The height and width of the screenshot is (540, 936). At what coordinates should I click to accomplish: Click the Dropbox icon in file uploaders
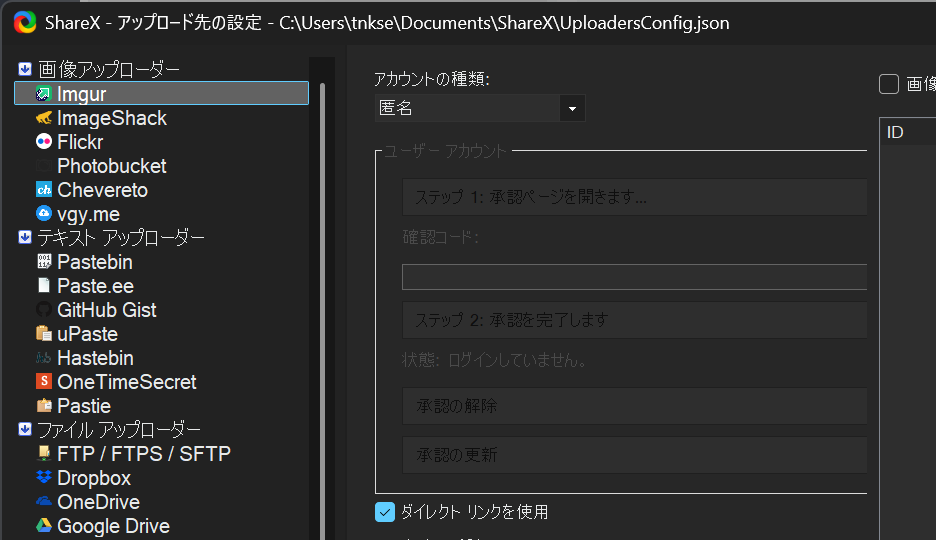[x=44, y=478]
